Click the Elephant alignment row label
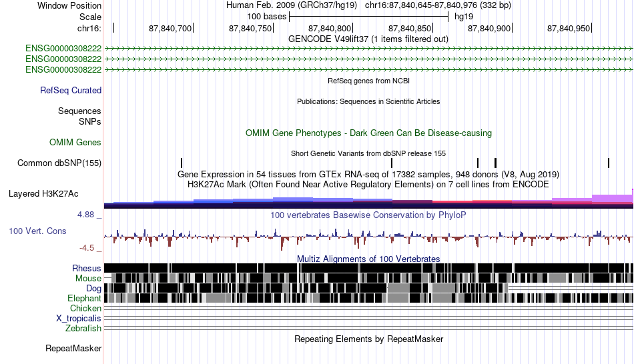The width and height of the screenshot is (634, 364). tap(85, 298)
